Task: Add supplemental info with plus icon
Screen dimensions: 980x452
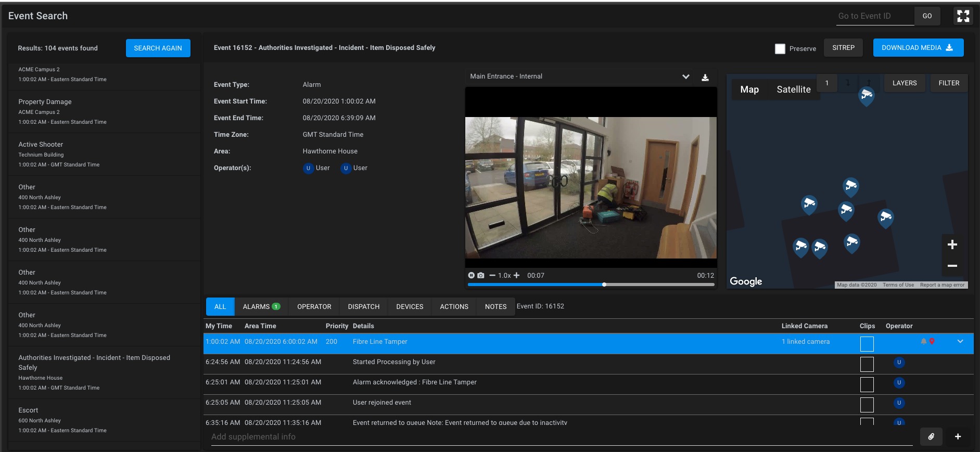Action: (958, 437)
